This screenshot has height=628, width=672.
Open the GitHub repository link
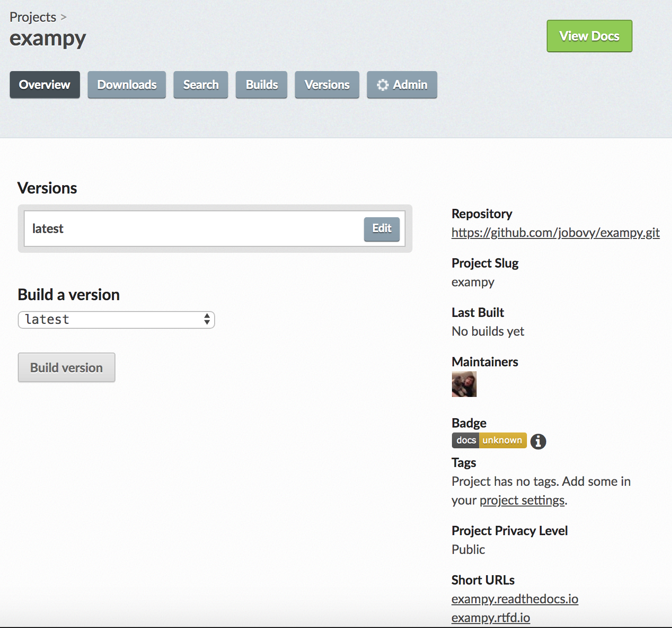click(556, 233)
